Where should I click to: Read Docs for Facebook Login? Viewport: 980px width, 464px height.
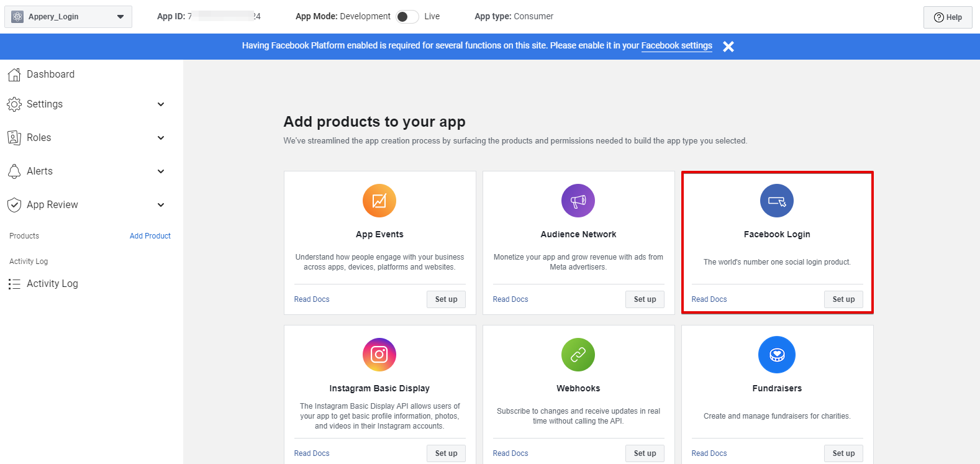pos(709,299)
